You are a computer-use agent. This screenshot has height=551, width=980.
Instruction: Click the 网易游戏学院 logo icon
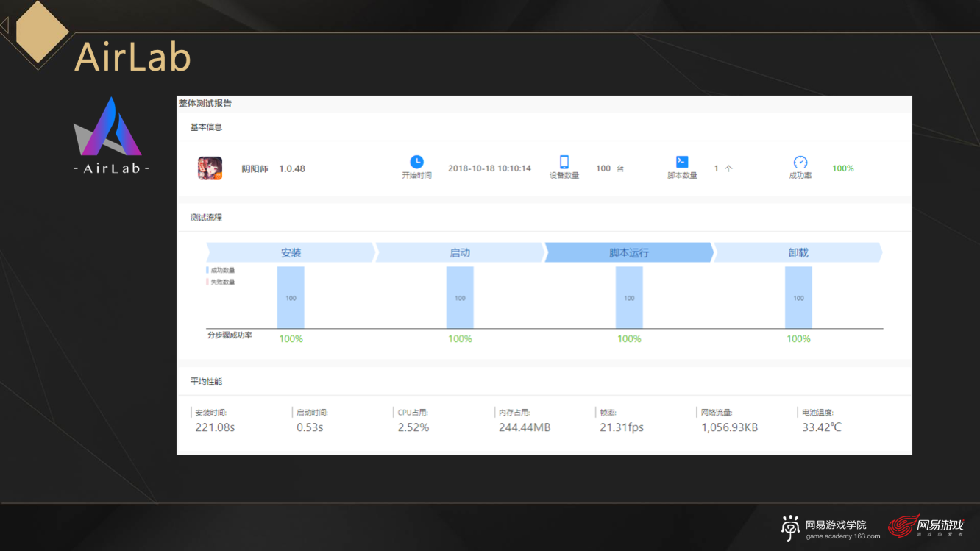tap(791, 528)
